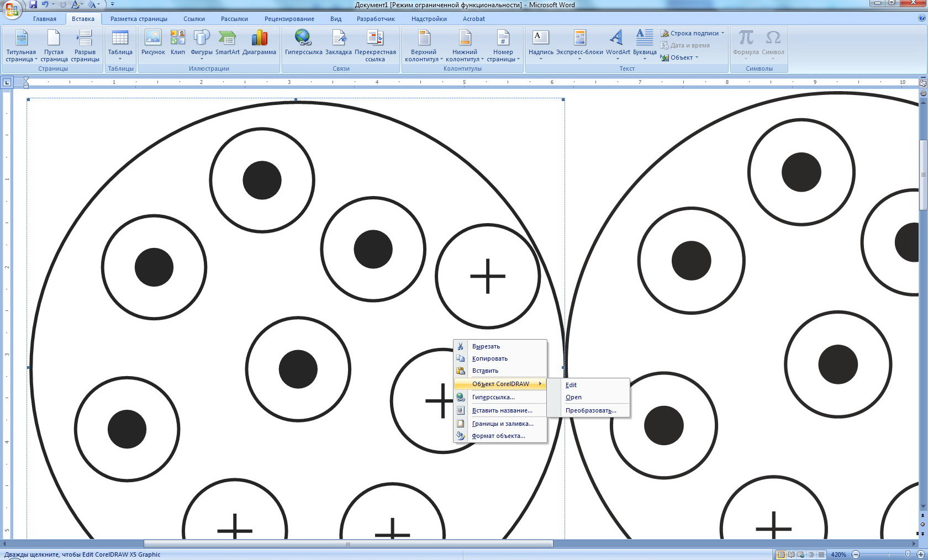Open the Нижний колонтитул dropdown
The height and width of the screenshot is (560, 928).
[x=465, y=45]
